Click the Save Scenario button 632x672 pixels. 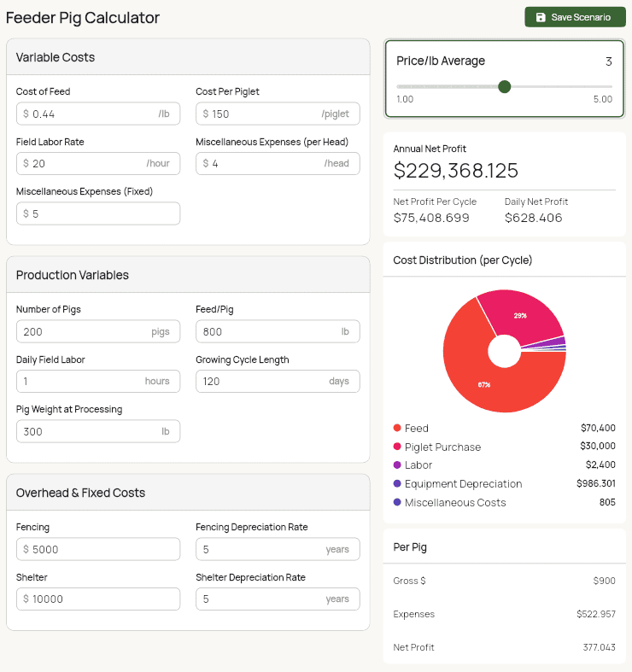click(x=575, y=17)
